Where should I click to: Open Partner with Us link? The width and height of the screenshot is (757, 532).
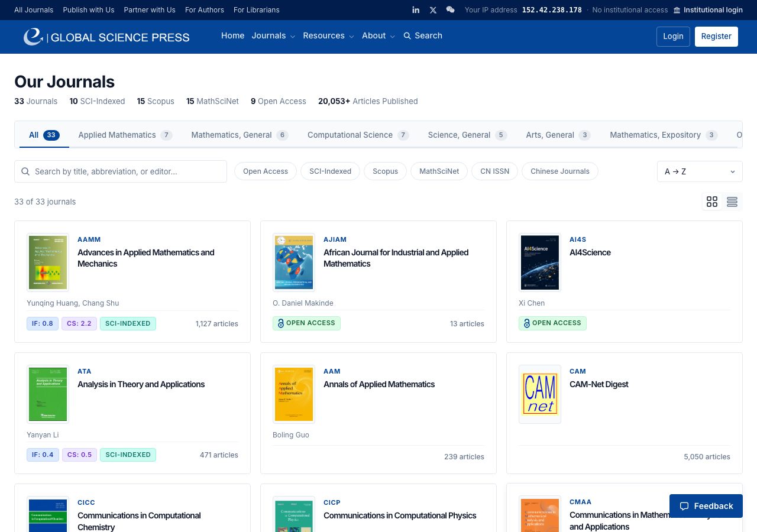tap(150, 10)
